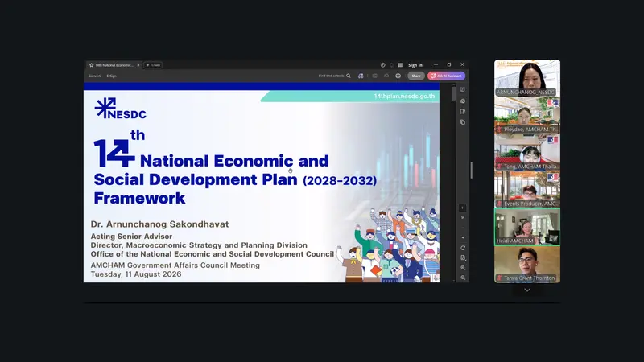This screenshot has width=644, height=362.
Task: Click Sign in in the PDF viewer
Action: tap(415, 65)
